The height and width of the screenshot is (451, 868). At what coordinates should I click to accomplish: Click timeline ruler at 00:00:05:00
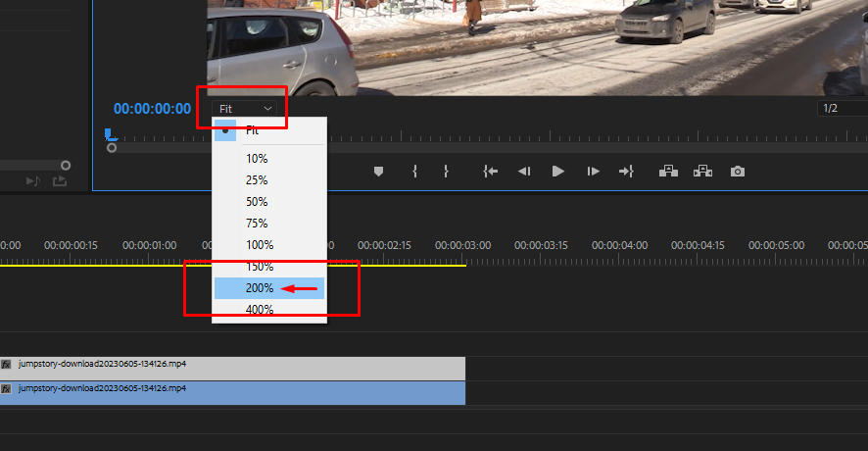tap(776, 245)
